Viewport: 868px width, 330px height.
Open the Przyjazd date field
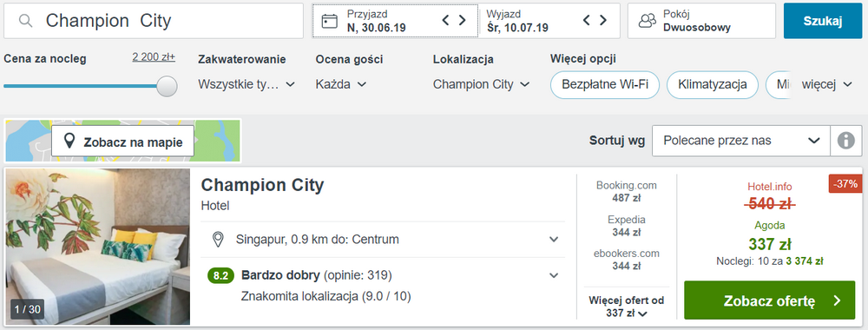tap(395, 21)
